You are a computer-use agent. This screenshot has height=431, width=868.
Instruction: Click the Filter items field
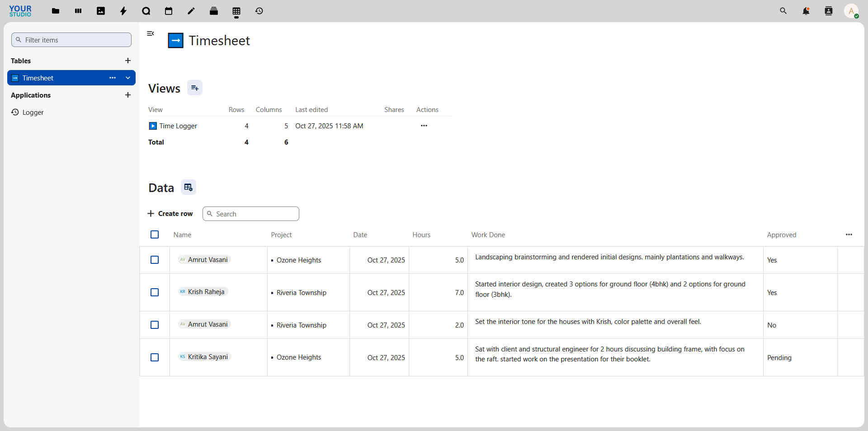point(71,40)
